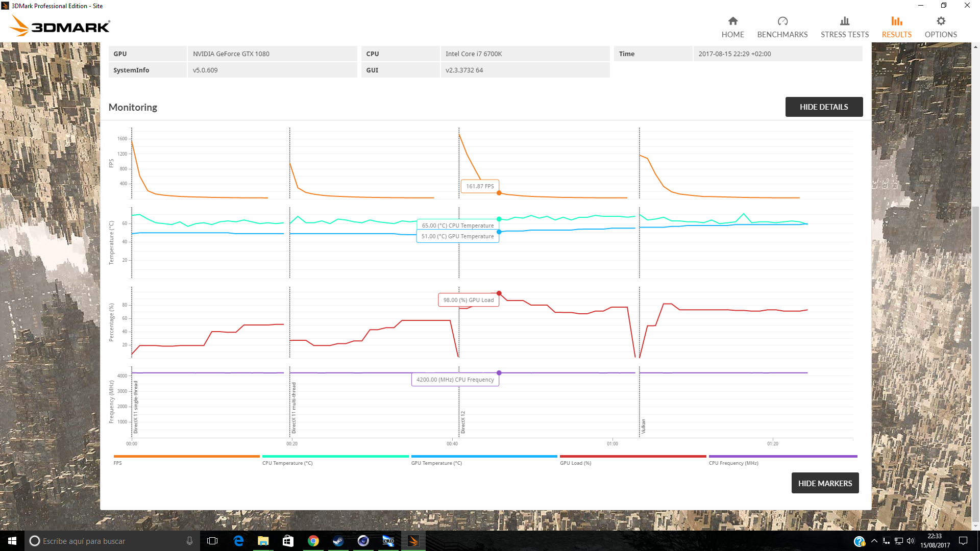Click the Hide Details button
This screenshot has width=980, height=551.
tap(823, 107)
